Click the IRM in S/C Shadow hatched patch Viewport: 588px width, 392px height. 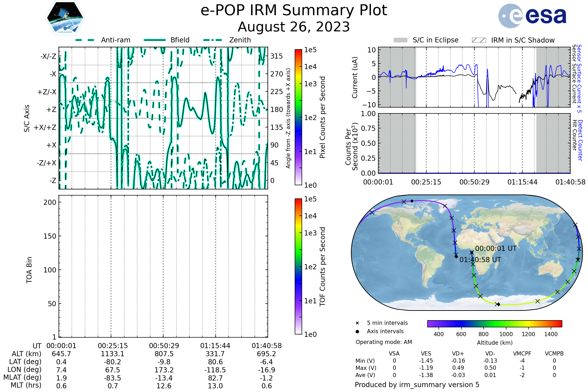(479, 40)
